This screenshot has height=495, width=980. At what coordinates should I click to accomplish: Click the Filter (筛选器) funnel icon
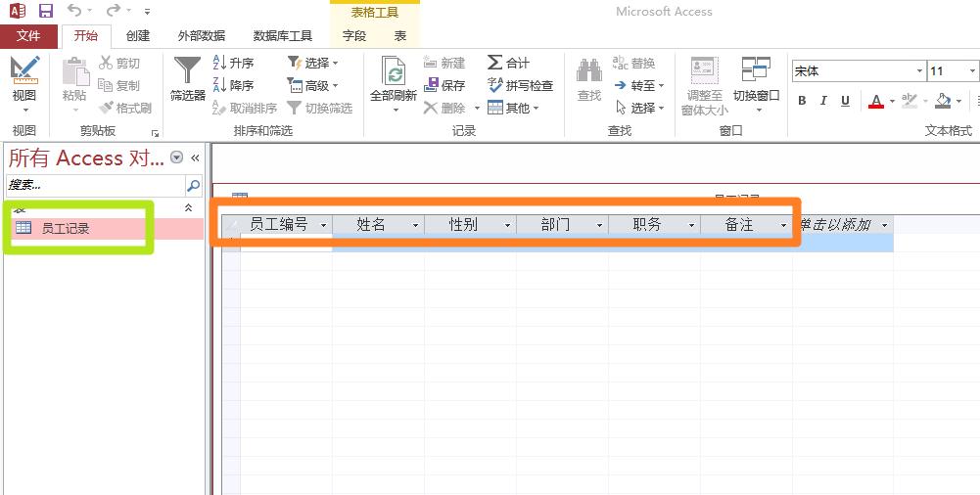coord(187,71)
